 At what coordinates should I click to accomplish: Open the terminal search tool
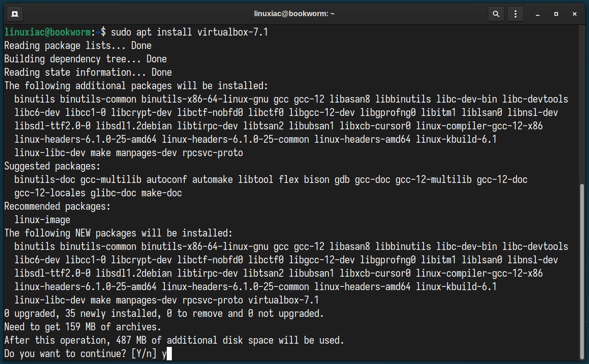(496, 14)
